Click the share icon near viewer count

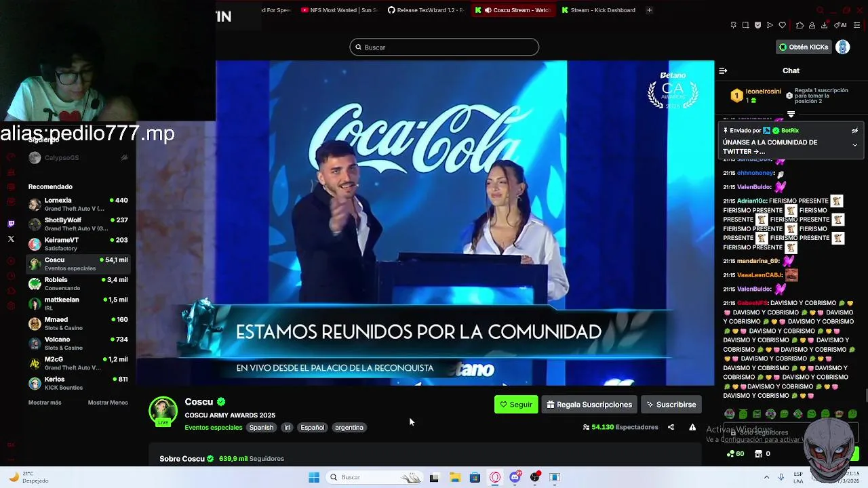pos(671,427)
